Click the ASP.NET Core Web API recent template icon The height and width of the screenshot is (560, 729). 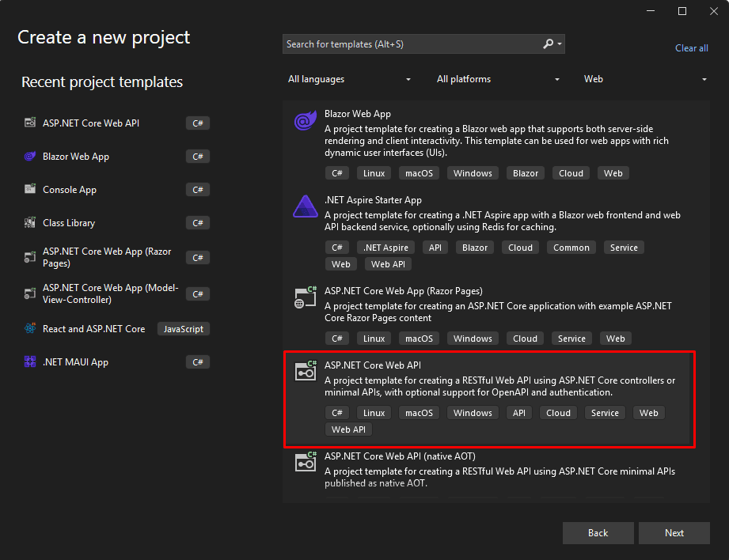click(30, 123)
